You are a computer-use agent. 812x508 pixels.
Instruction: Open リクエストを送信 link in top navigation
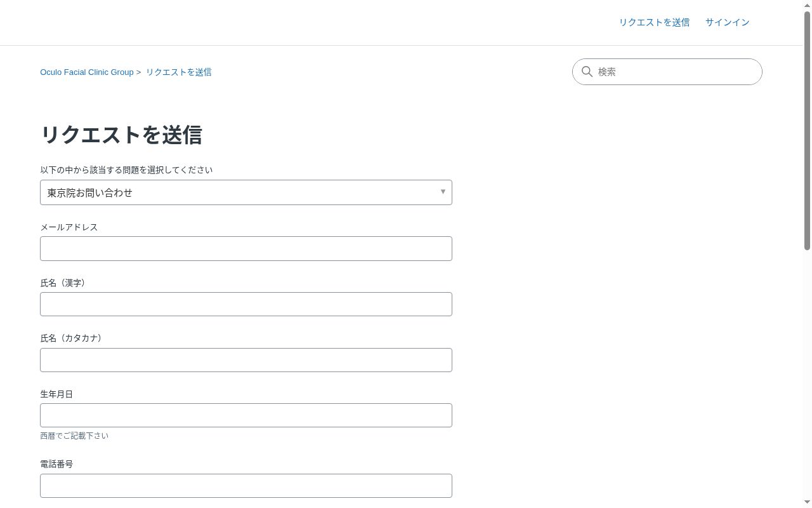point(654,22)
